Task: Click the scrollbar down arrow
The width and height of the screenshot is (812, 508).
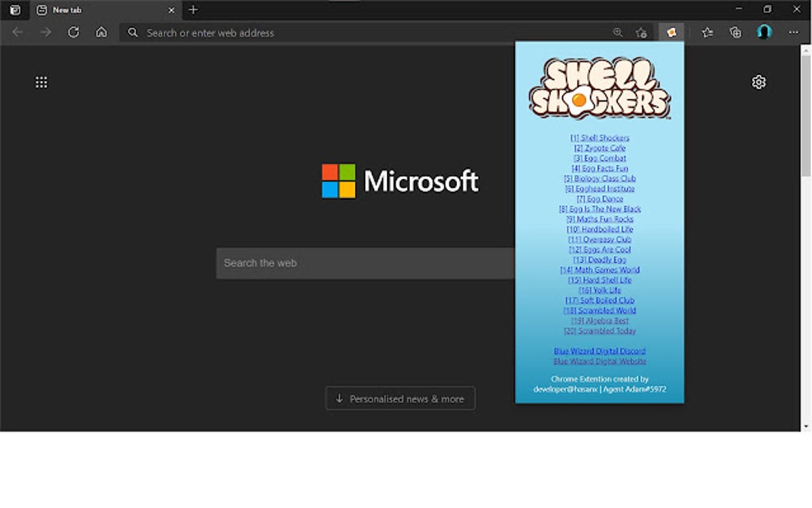Action: click(806, 427)
